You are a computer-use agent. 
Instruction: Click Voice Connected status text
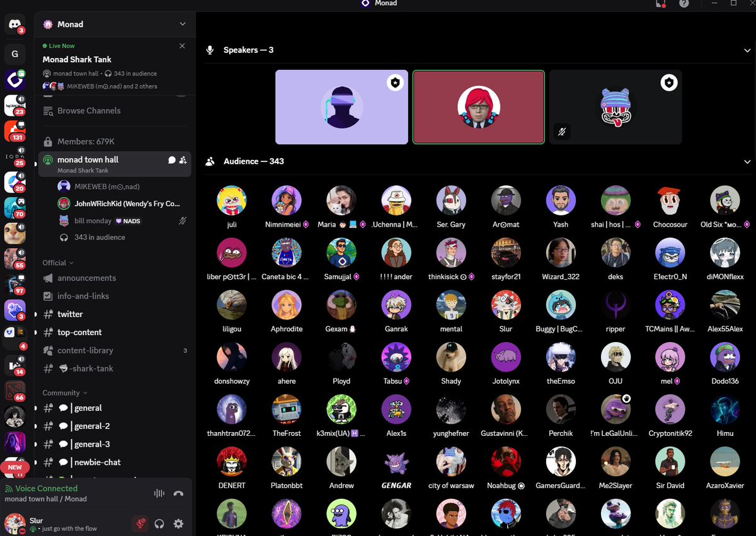coord(46,488)
